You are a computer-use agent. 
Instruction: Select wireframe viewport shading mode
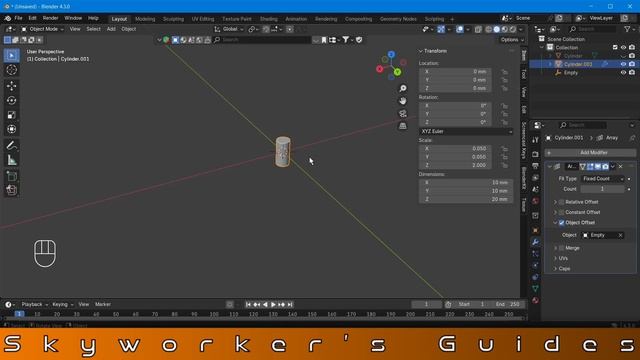pyautogui.click(x=489, y=29)
